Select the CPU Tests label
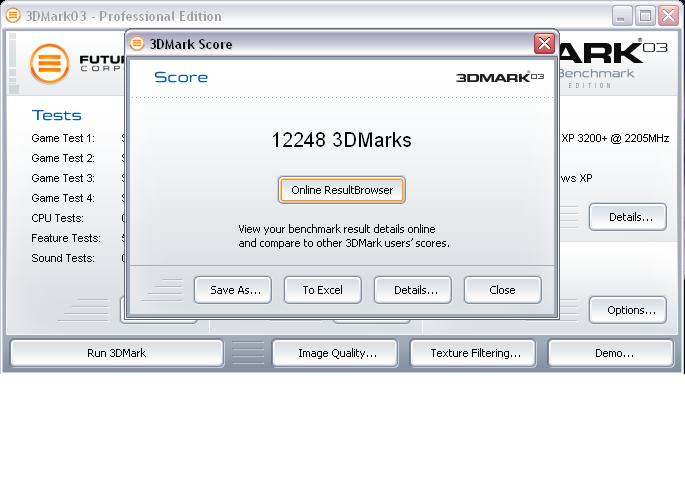685x480 pixels. click(57, 218)
